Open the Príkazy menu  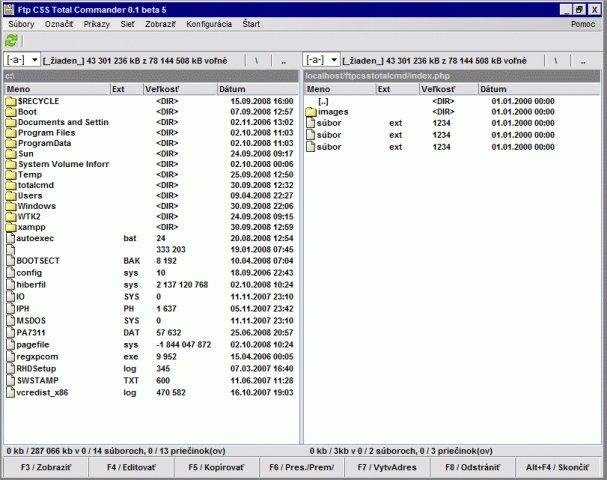pyautogui.click(x=96, y=24)
